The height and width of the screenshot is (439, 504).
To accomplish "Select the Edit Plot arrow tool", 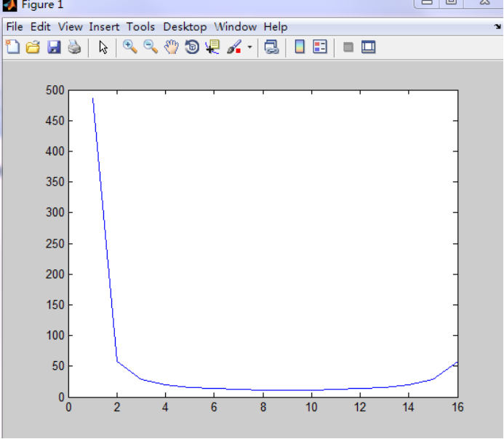I will pyautogui.click(x=103, y=47).
